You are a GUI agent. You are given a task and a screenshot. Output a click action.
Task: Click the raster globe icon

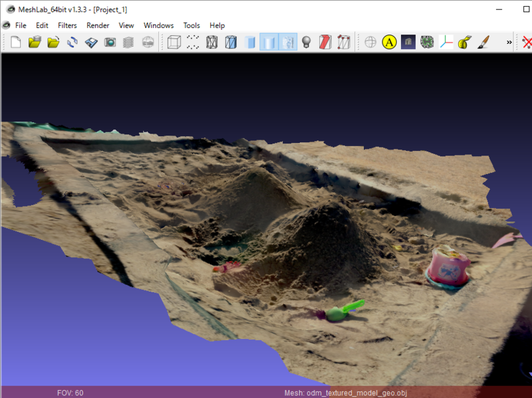(148, 43)
